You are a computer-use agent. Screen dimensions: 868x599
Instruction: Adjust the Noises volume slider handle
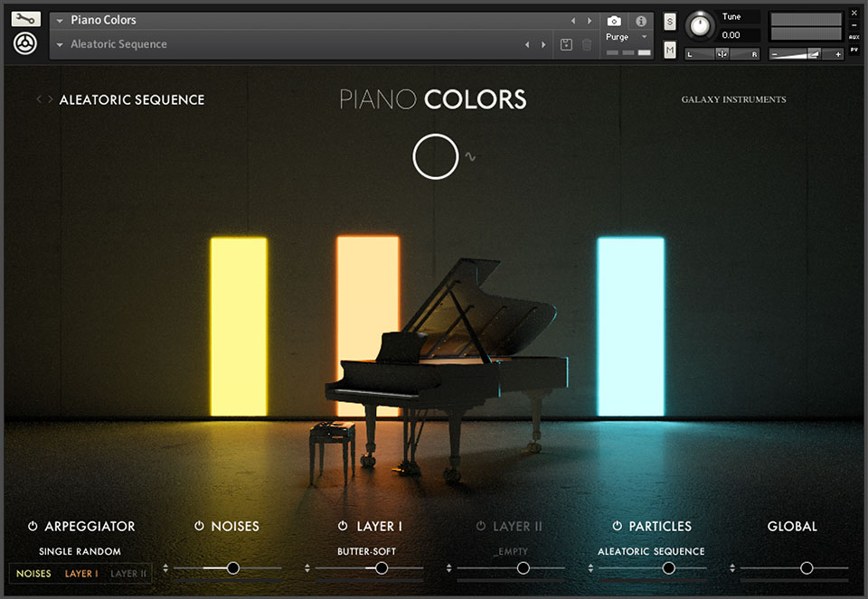pos(233,568)
